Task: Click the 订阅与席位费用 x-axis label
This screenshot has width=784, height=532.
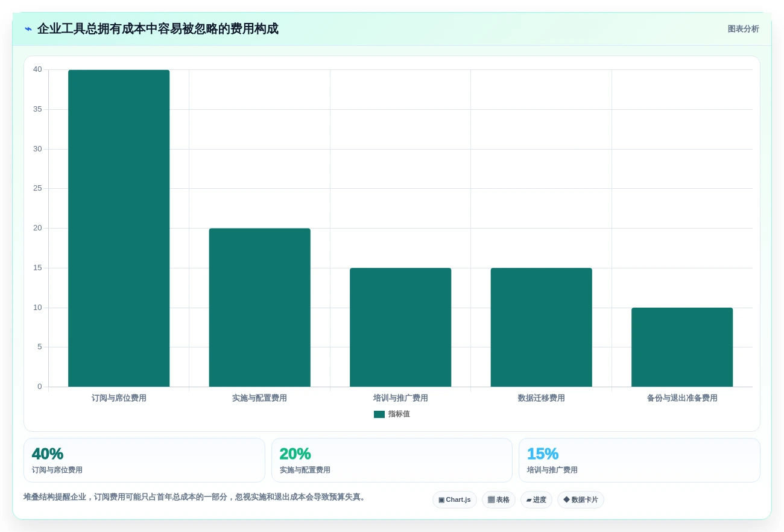Action: (x=119, y=398)
